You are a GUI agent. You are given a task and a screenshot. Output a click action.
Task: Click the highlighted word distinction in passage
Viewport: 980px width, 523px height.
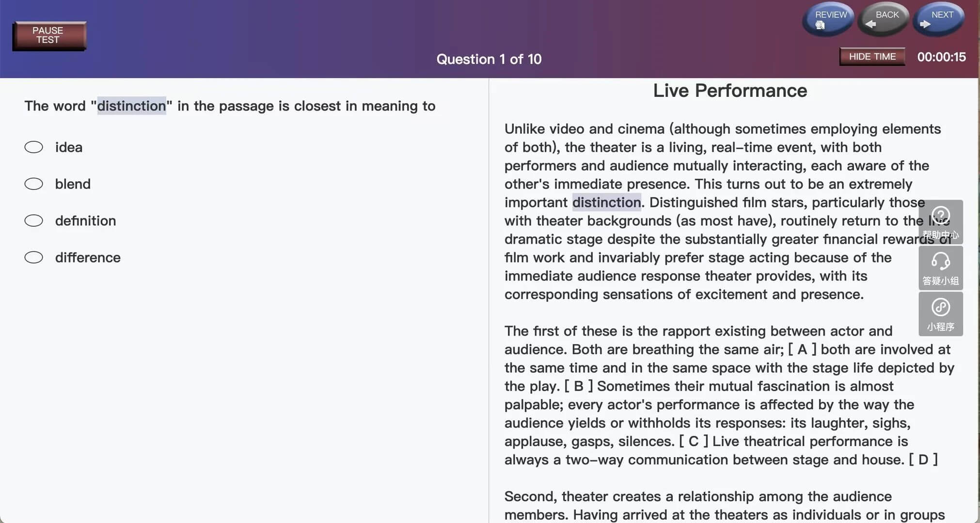coord(607,202)
